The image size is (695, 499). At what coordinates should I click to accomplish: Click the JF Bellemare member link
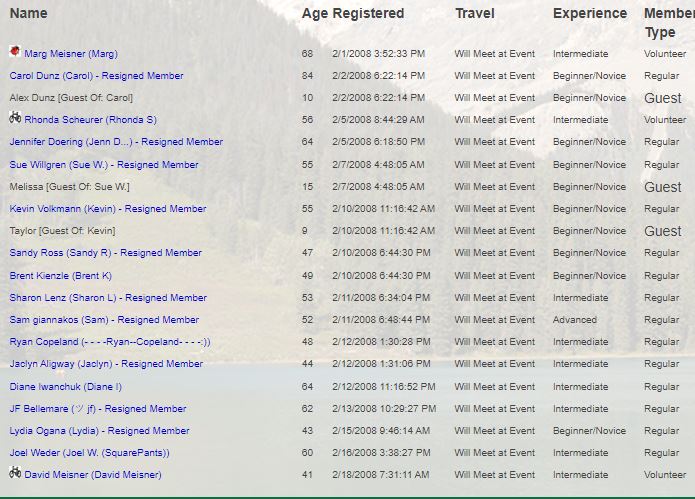pyautogui.click(x=98, y=409)
